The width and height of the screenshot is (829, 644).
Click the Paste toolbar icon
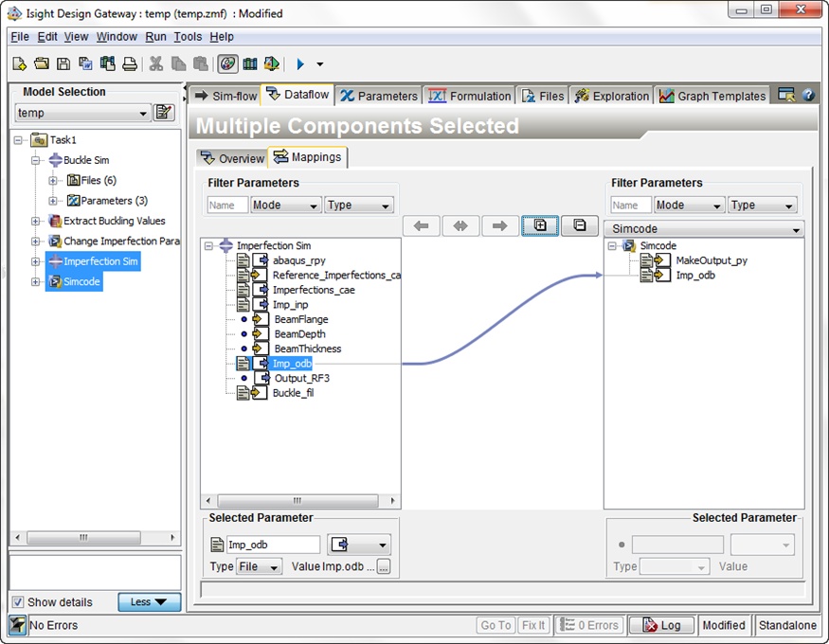(200, 63)
